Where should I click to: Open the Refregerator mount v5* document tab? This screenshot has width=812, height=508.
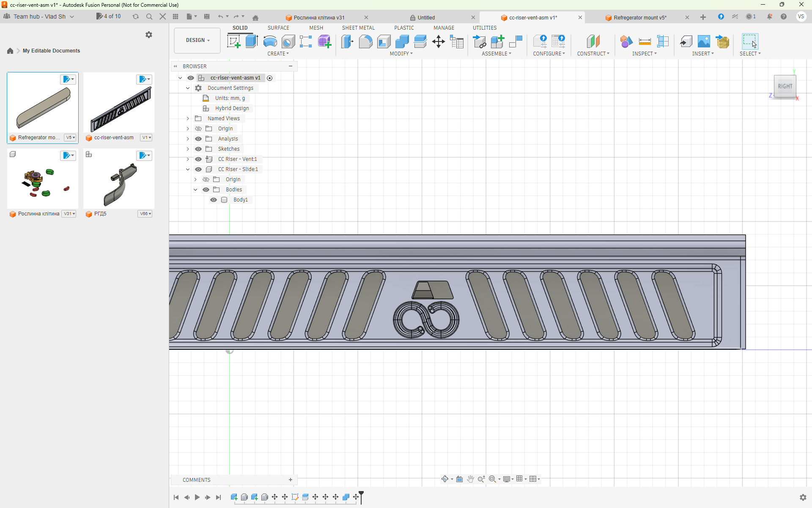click(x=640, y=18)
